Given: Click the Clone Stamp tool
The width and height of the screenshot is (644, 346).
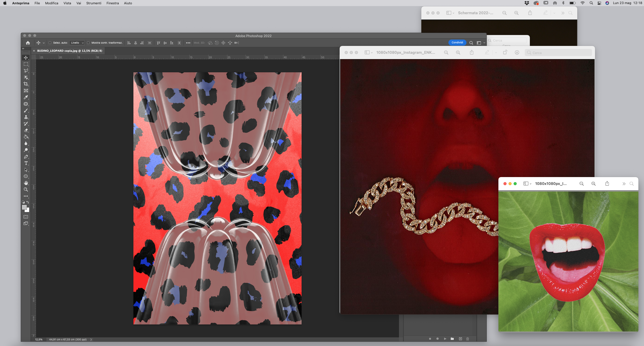Looking at the screenshot, I should point(26,117).
